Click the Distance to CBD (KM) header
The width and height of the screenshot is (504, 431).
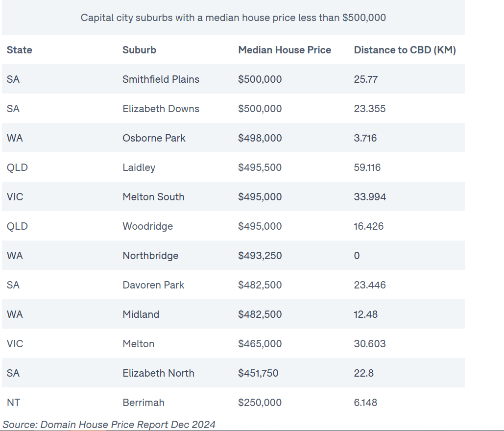405,50
